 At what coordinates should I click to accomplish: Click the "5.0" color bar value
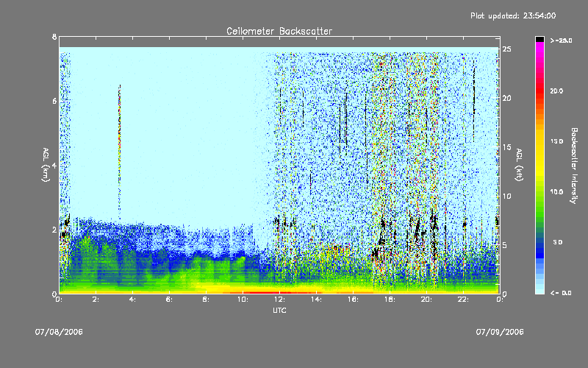(x=558, y=242)
